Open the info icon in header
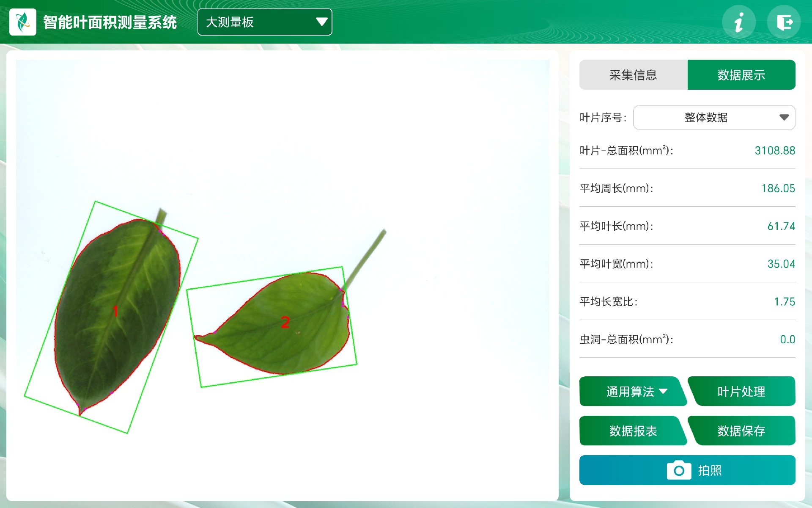The width and height of the screenshot is (812, 508). (x=738, y=22)
